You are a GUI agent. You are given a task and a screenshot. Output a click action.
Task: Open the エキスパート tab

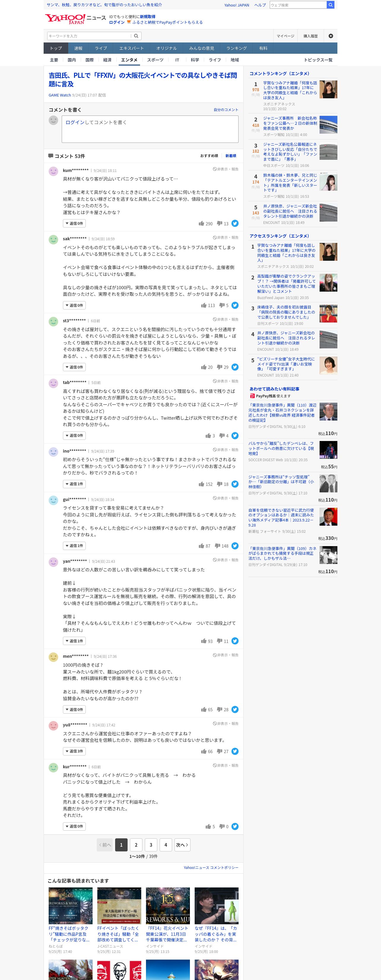click(x=131, y=48)
